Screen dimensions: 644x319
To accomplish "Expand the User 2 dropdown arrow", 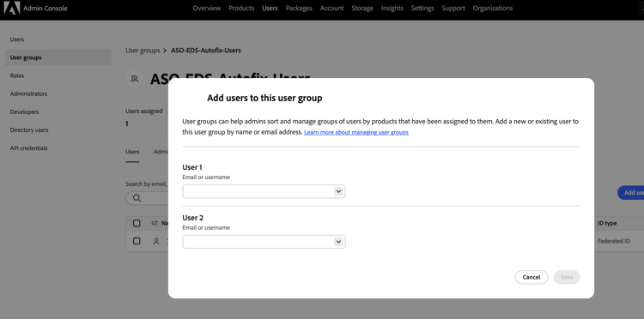I will [x=338, y=242].
